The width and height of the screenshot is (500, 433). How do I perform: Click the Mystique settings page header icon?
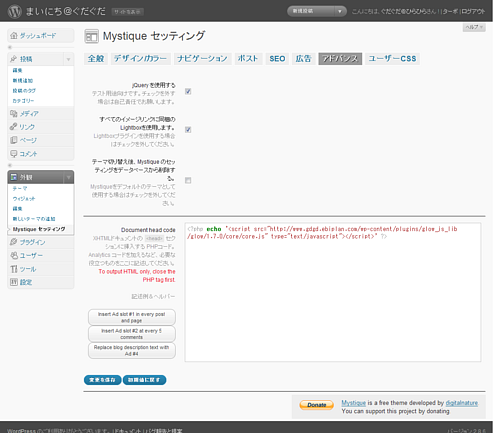point(91,36)
